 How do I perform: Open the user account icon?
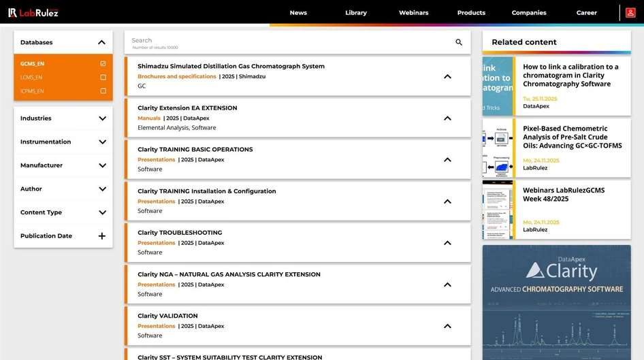click(x=630, y=12)
